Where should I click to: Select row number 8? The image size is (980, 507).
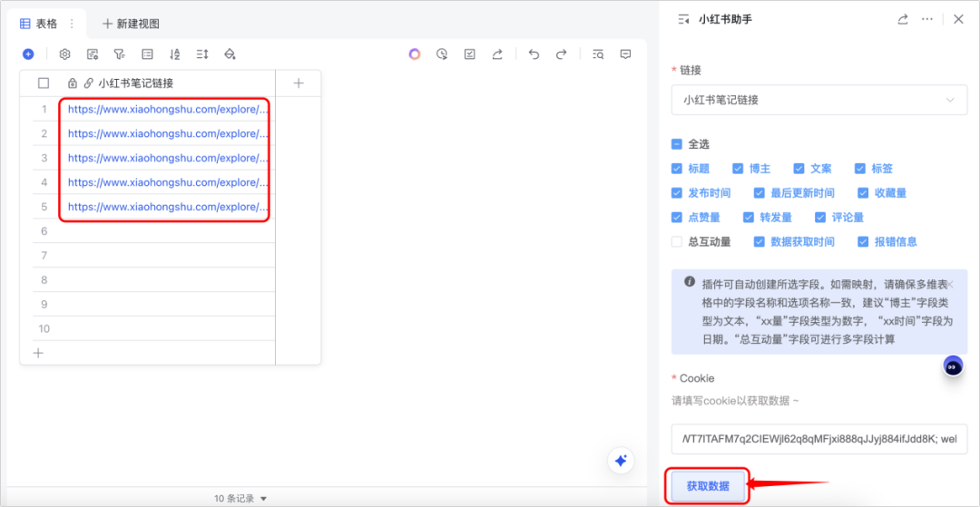44,279
